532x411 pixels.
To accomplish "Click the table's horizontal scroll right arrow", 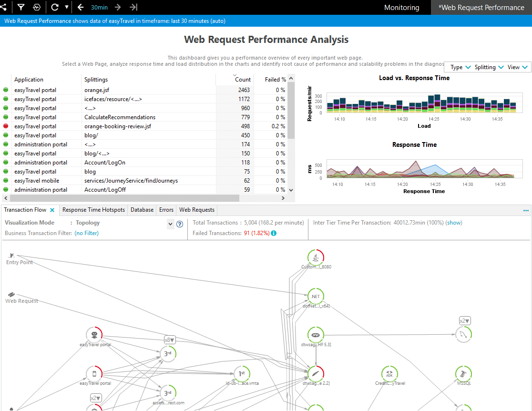I will point(283,198).
